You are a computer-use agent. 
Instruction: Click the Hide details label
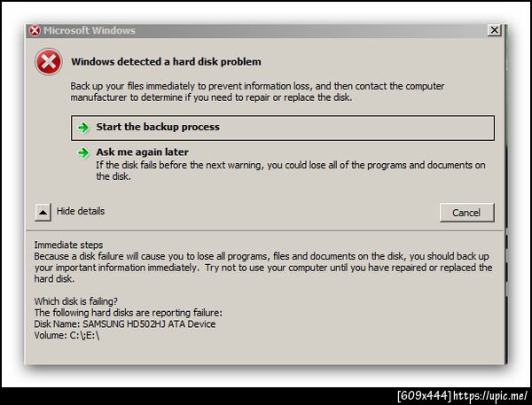click(x=81, y=212)
